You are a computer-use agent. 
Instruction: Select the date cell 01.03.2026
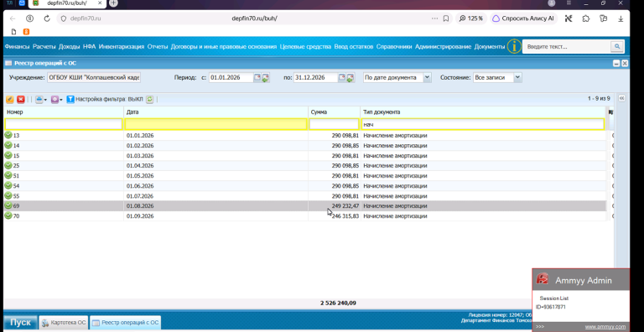point(216,156)
